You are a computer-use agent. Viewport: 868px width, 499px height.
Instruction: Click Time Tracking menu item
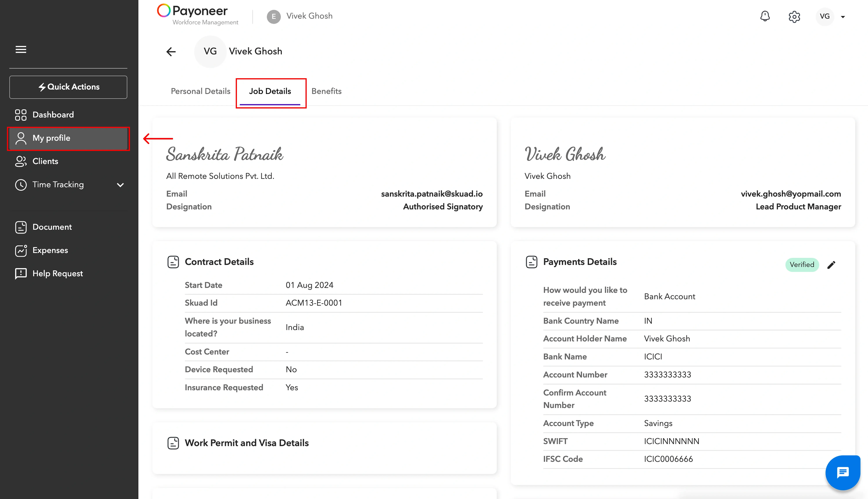click(58, 184)
